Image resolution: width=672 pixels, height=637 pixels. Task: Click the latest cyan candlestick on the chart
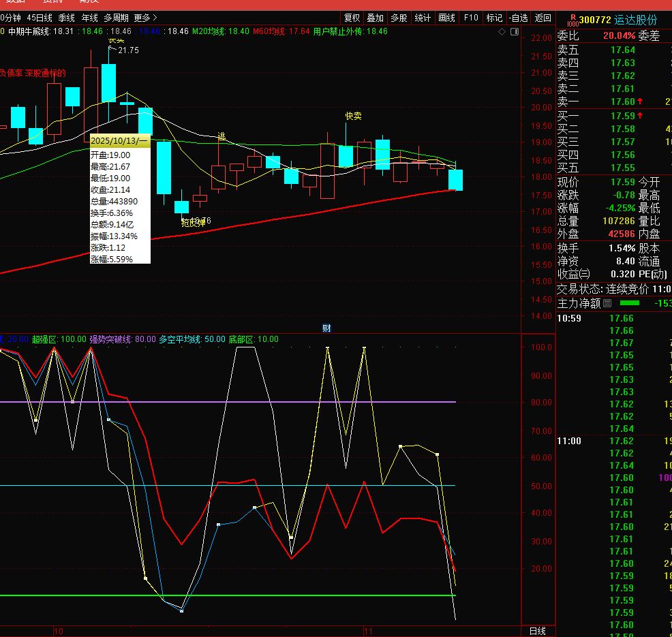[x=455, y=180]
